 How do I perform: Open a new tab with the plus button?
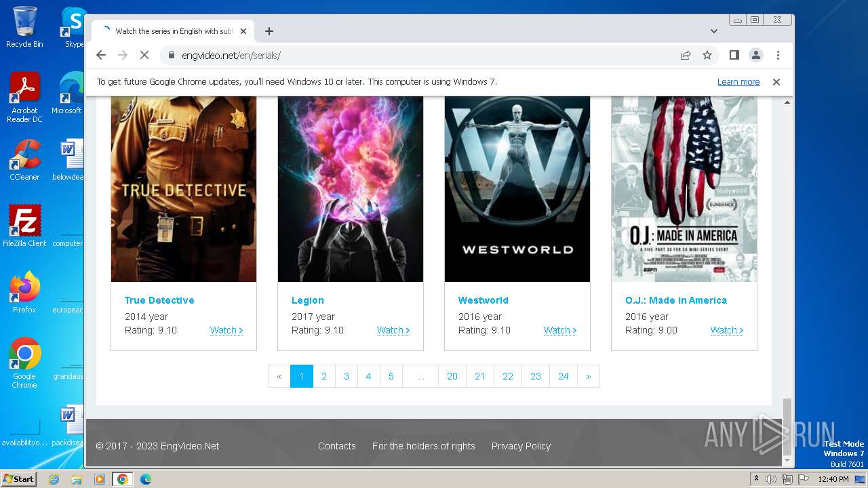pyautogui.click(x=269, y=31)
